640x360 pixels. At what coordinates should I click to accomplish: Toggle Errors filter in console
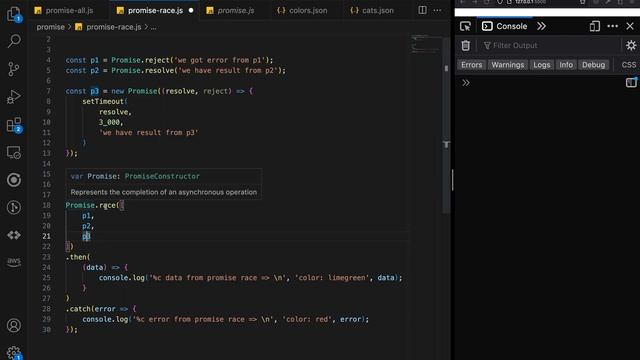(471, 65)
